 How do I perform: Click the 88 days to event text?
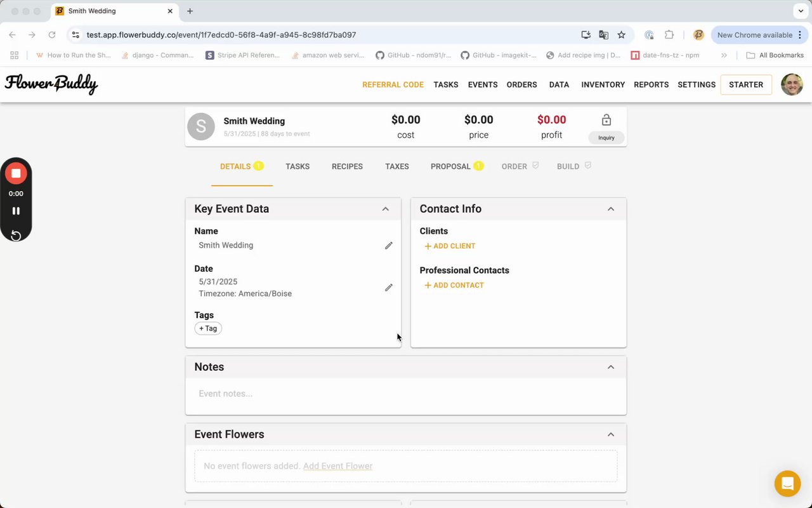click(x=285, y=134)
